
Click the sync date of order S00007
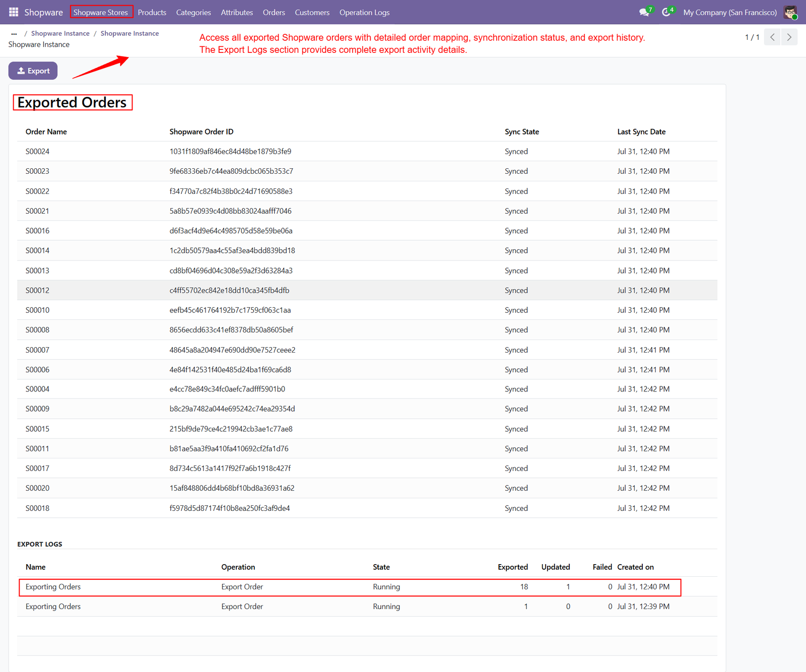click(x=643, y=350)
